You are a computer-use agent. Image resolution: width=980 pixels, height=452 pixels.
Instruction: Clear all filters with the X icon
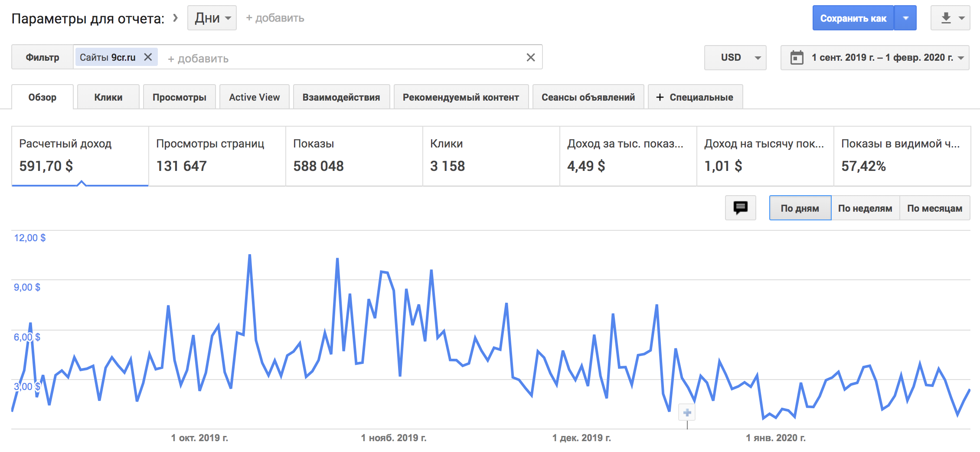coord(530,57)
